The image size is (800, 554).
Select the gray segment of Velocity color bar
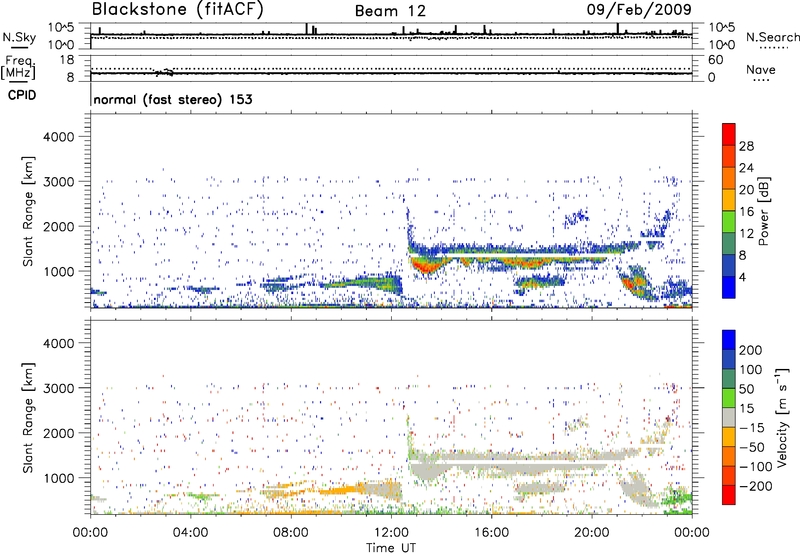point(729,417)
